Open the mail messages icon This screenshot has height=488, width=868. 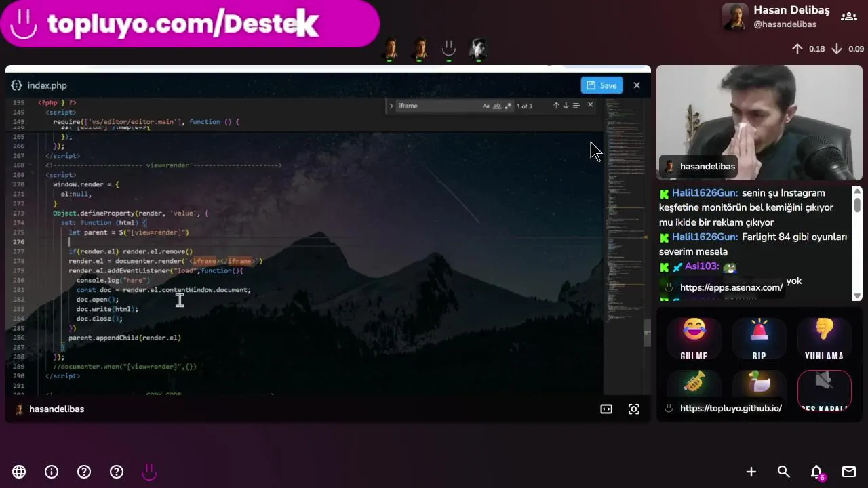point(849,472)
